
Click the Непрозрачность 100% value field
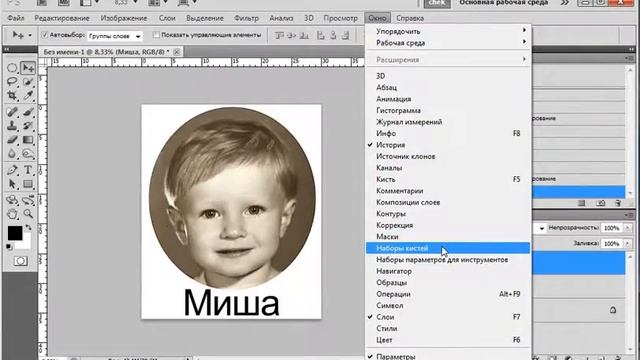[x=611, y=228]
